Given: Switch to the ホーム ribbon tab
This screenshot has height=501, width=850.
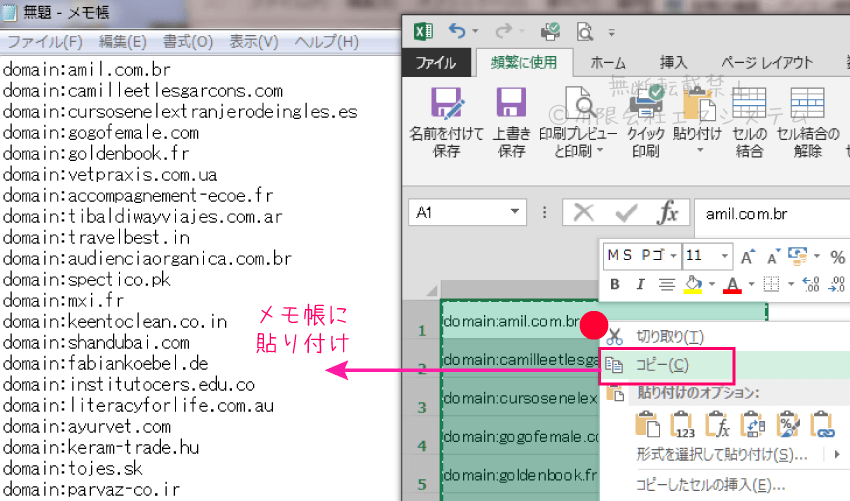Looking at the screenshot, I should (608, 63).
